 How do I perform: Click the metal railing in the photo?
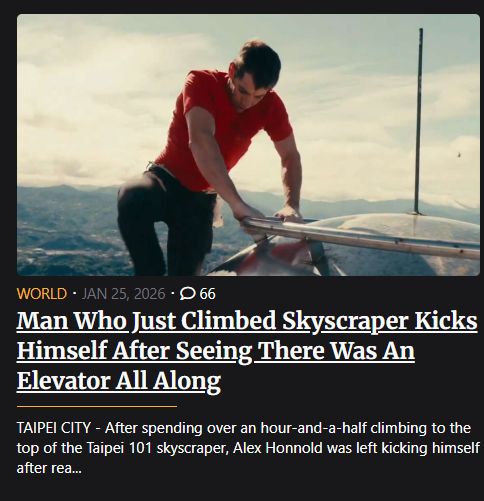[x=362, y=238]
